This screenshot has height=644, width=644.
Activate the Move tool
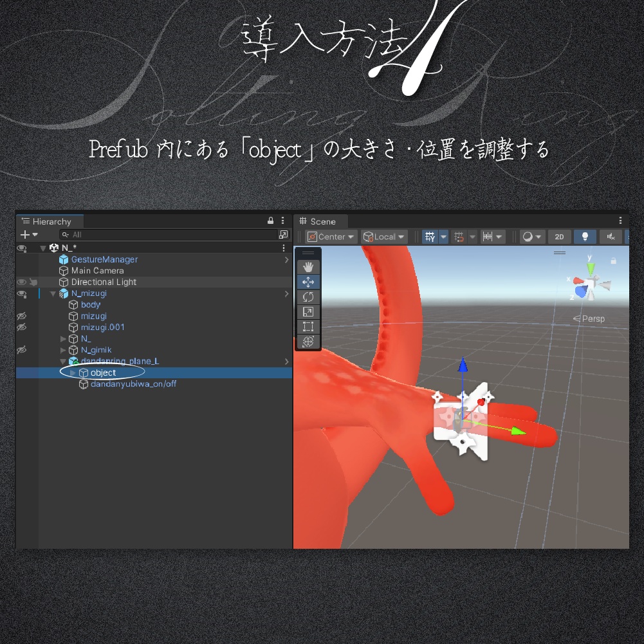coord(308,282)
